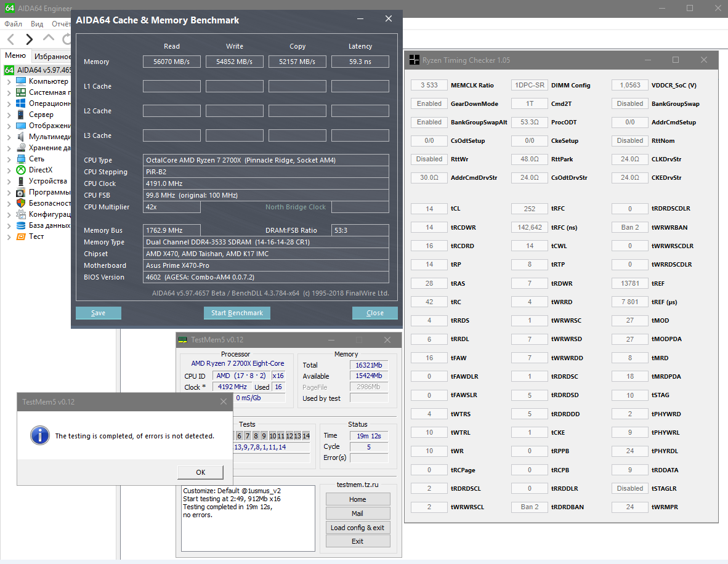Click the VDDCR_SoC 1,0563 value box
This screenshot has height=564, width=728.
coord(630,85)
